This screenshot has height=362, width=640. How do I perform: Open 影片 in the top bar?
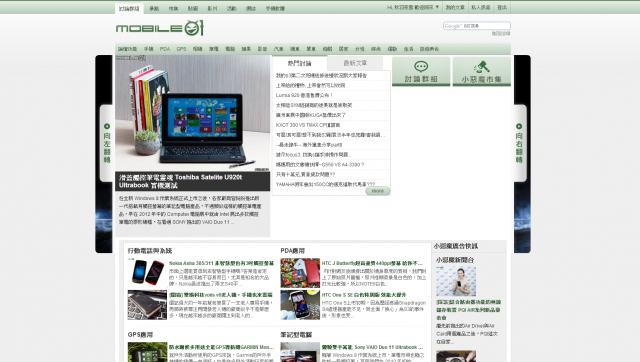click(x=212, y=8)
